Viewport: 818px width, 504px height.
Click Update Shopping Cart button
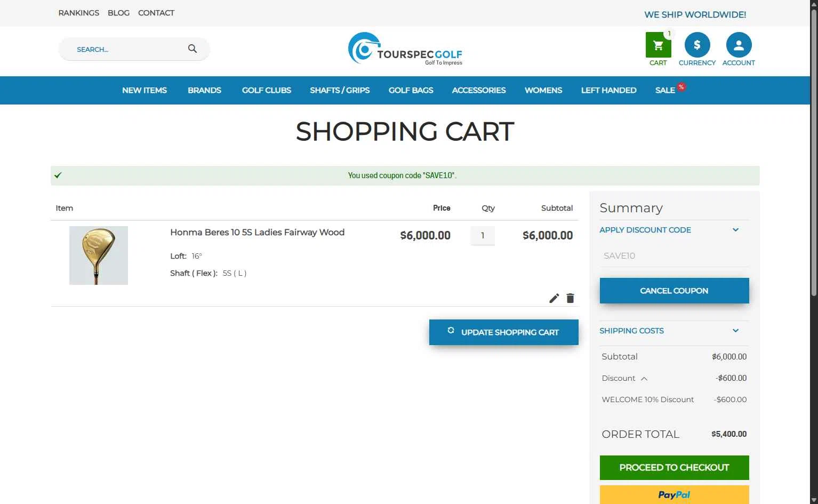click(x=503, y=332)
